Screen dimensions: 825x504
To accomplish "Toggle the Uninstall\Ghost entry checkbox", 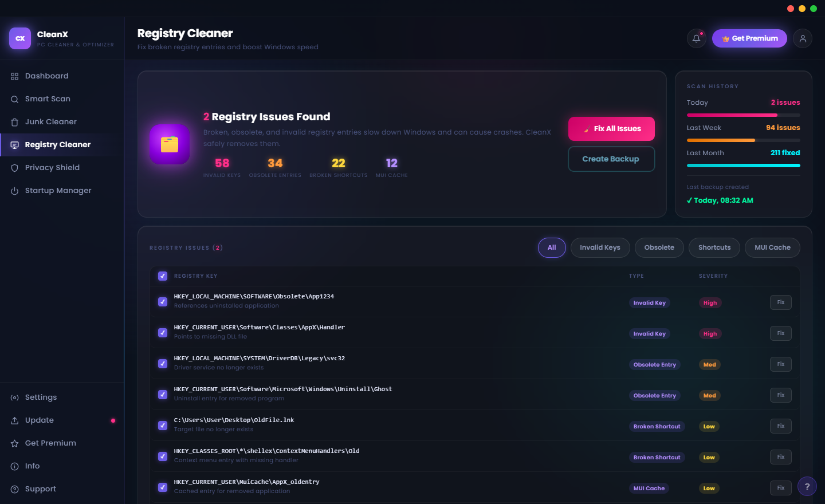I will click(163, 394).
